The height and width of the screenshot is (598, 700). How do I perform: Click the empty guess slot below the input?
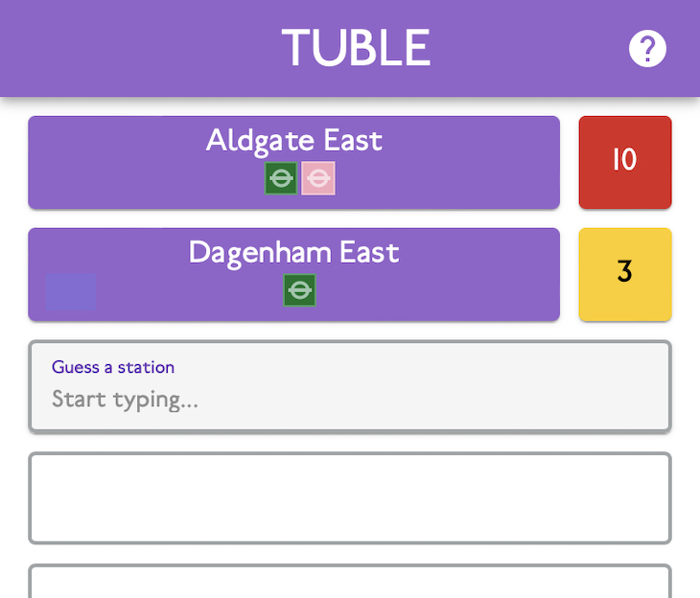[350, 498]
